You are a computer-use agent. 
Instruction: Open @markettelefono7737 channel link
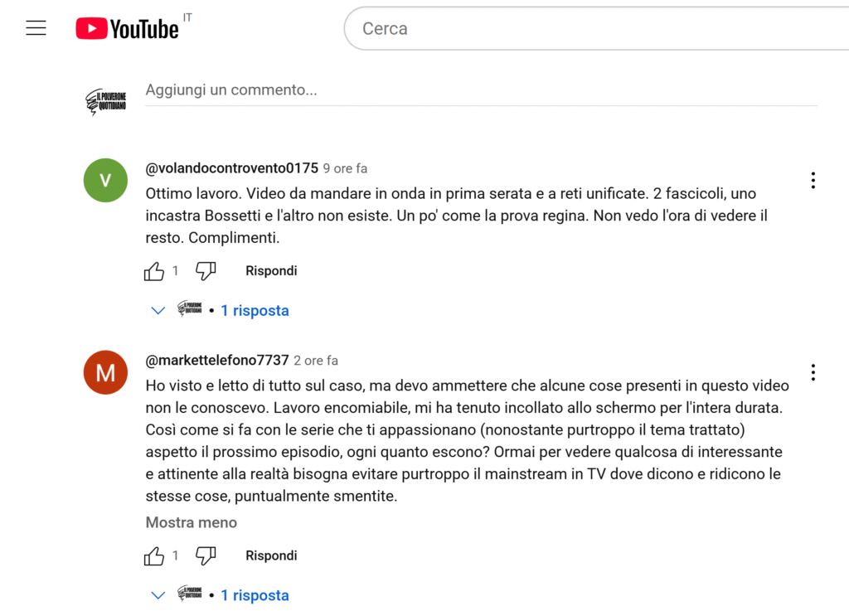pos(217,361)
